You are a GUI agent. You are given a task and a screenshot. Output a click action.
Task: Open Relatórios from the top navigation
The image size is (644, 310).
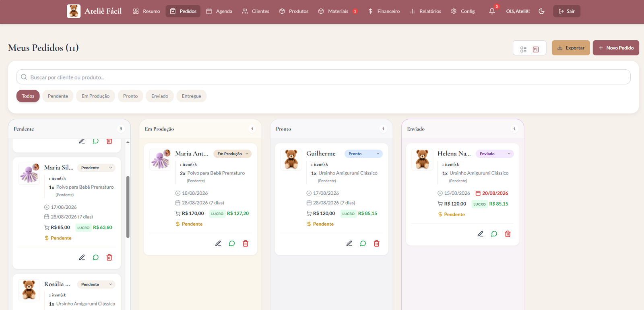coord(425,11)
